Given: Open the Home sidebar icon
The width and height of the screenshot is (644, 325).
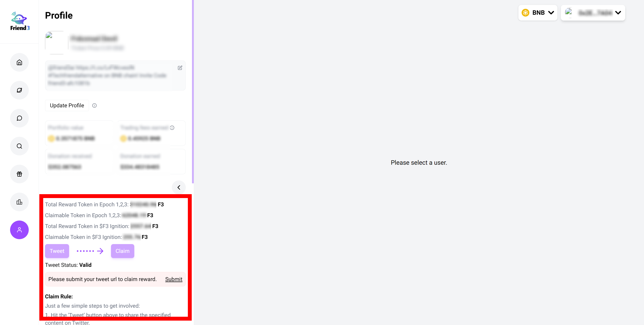Looking at the screenshot, I should click(19, 62).
